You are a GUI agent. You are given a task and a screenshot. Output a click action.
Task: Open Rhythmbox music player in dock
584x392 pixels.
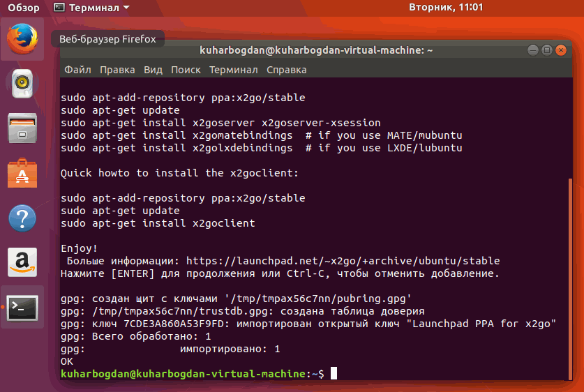pos(22,84)
